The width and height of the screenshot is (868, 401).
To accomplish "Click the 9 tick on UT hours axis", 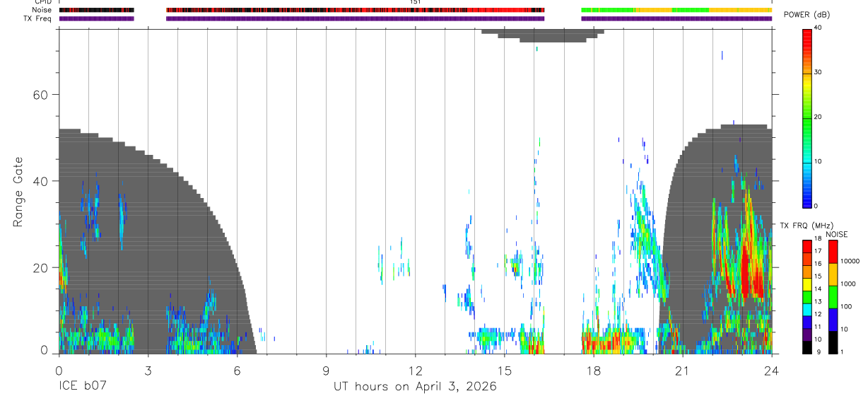I will [x=326, y=371].
